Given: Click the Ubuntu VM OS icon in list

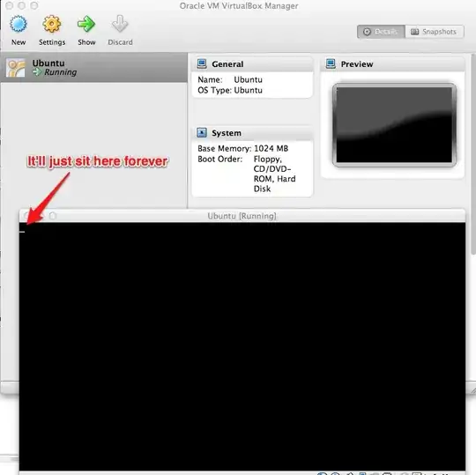Looking at the screenshot, I should coord(16,68).
